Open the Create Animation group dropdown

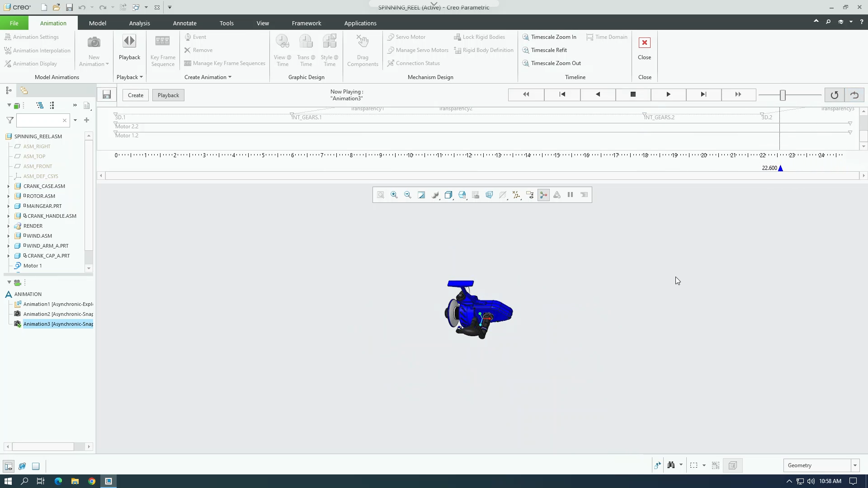(x=208, y=77)
